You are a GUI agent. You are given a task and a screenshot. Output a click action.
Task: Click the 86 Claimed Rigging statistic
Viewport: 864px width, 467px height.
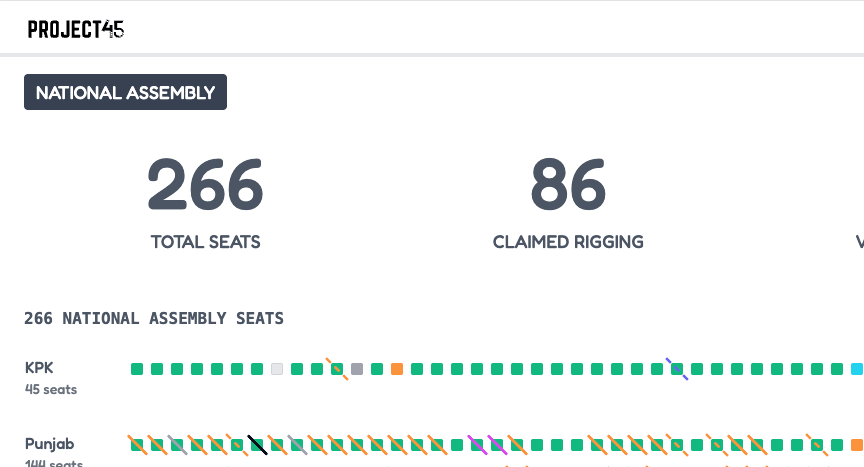568,201
